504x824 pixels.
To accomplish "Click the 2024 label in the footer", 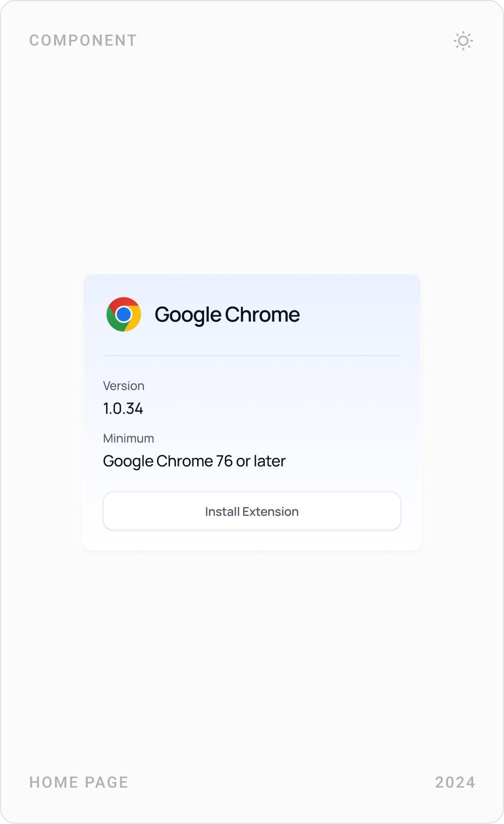I will 455,782.
